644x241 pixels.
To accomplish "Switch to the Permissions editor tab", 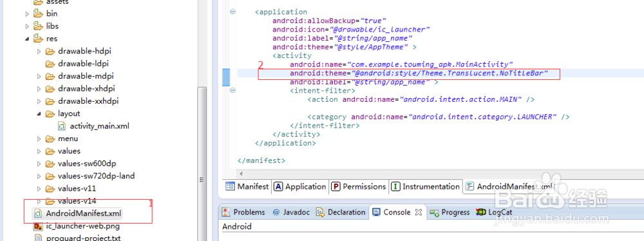I will tap(359, 186).
